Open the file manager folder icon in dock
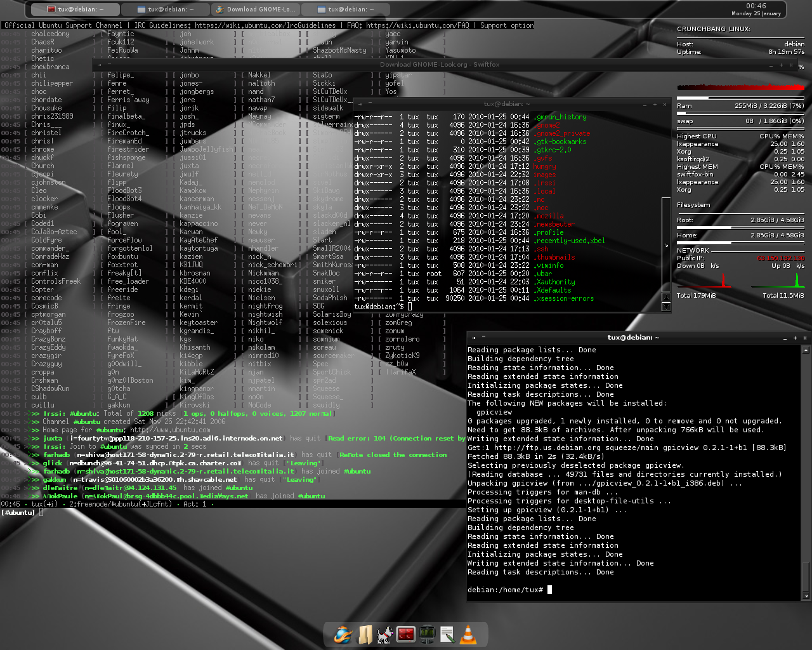The height and width of the screenshot is (650, 812). pos(365,635)
